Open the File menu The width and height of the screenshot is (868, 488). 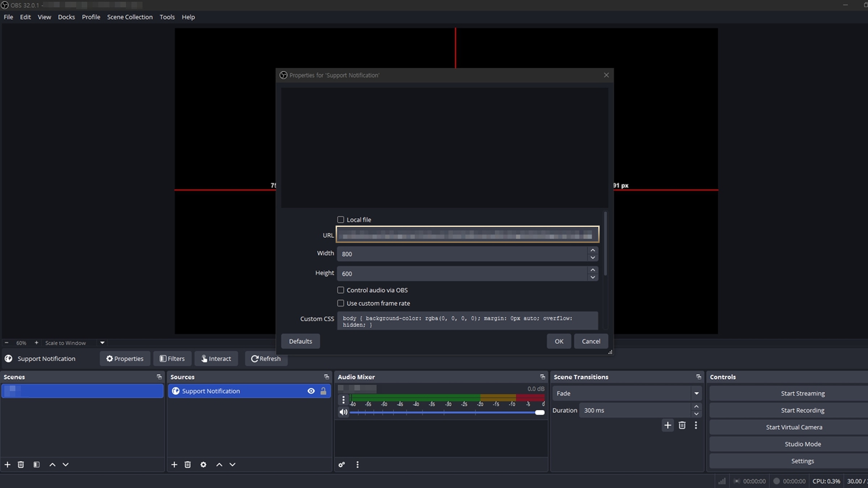8,17
